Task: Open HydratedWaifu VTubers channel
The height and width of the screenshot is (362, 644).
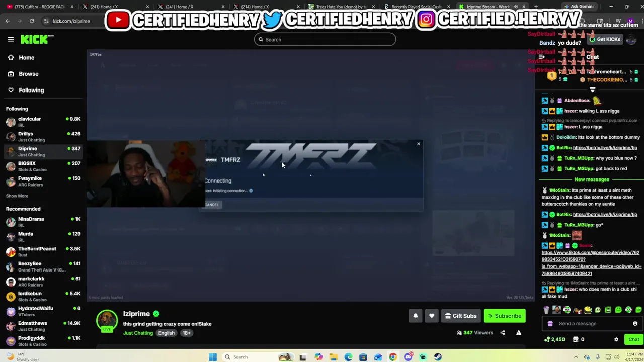Action: [43, 311]
